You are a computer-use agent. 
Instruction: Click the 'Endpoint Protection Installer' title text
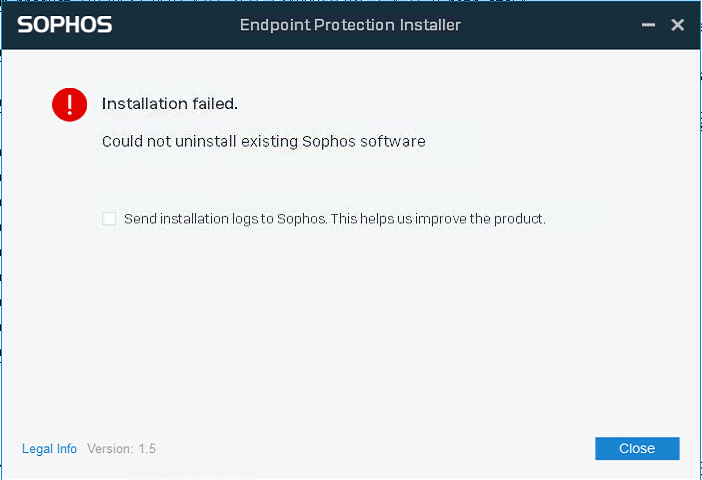click(x=350, y=25)
